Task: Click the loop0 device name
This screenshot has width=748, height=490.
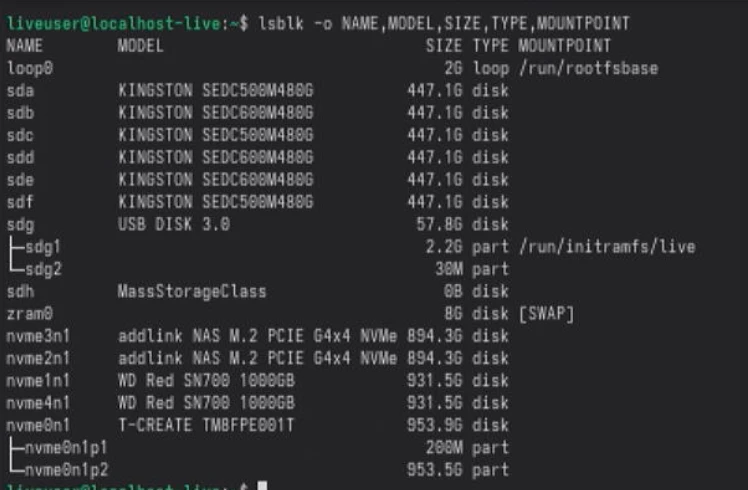Action: click(29, 68)
